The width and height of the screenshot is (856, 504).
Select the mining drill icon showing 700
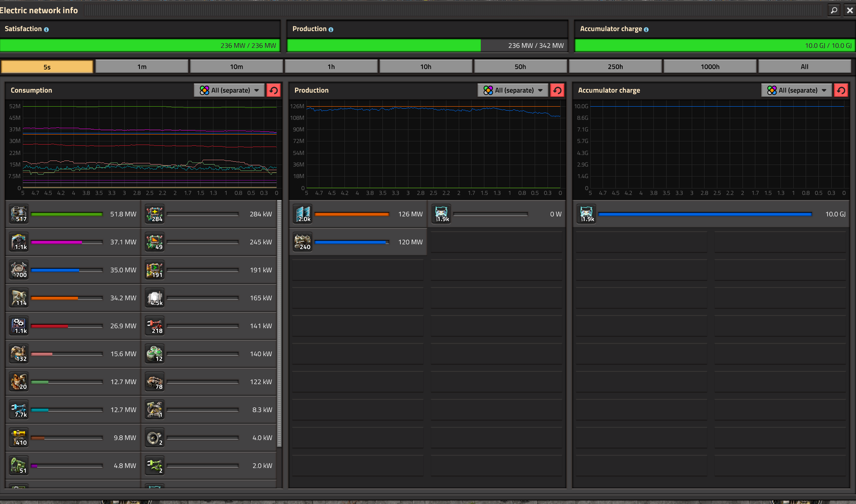pos(19,270)
